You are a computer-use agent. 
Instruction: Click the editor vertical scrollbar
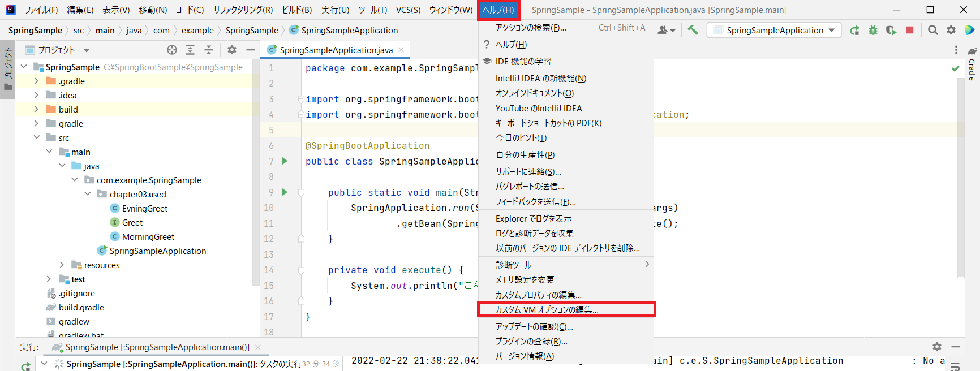tap(960, 178)
